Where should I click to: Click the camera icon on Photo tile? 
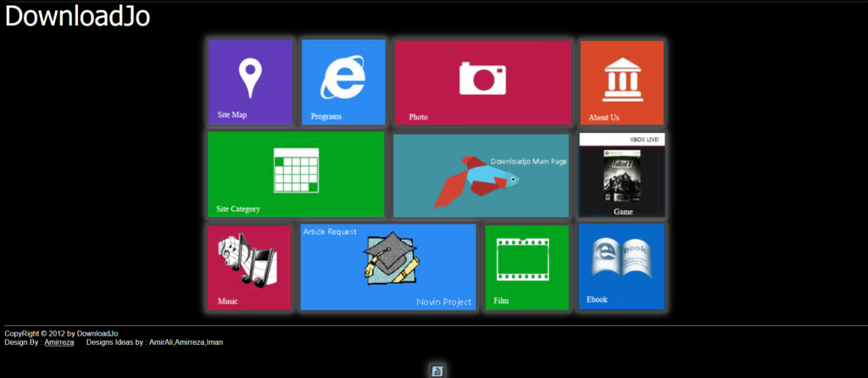482,78
